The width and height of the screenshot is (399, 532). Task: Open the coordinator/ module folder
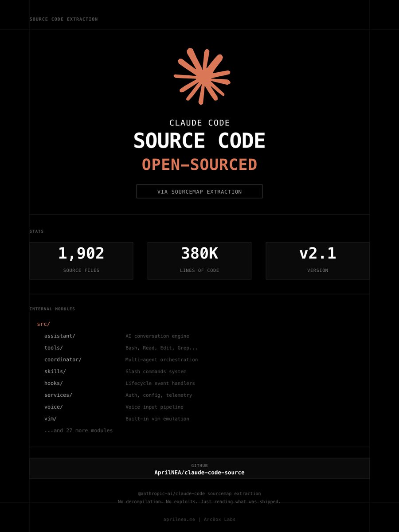pyautogui.click(x=63, y=360)
